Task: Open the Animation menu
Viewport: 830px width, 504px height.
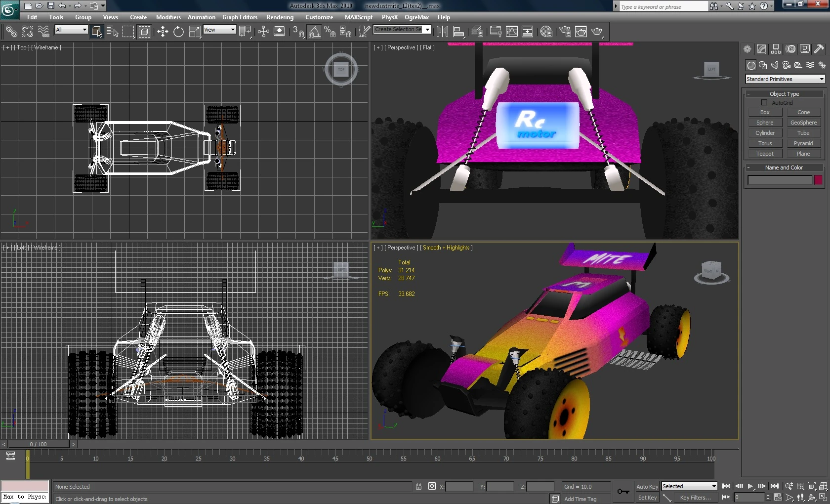Action: [x=202, y=17]
